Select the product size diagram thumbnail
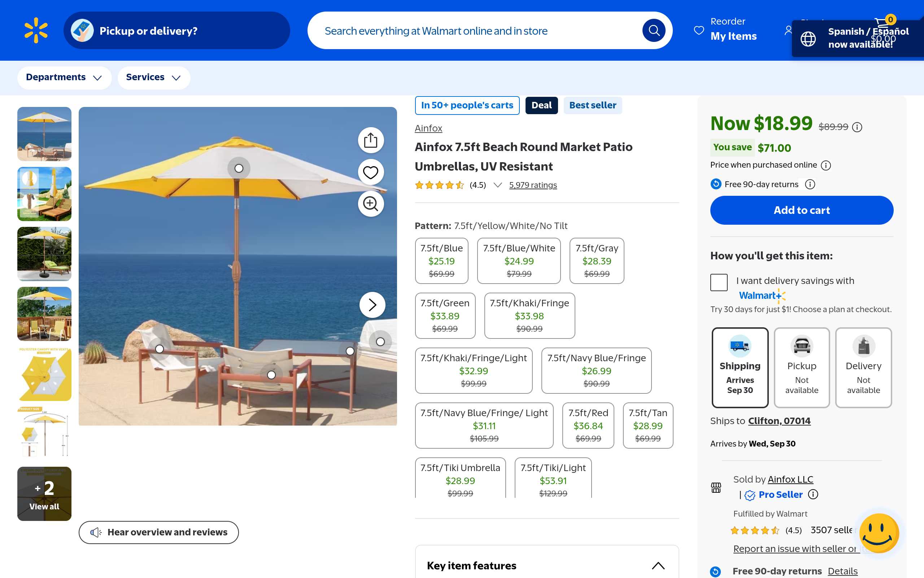Screen dimensions: 924x578 point(44,433)
